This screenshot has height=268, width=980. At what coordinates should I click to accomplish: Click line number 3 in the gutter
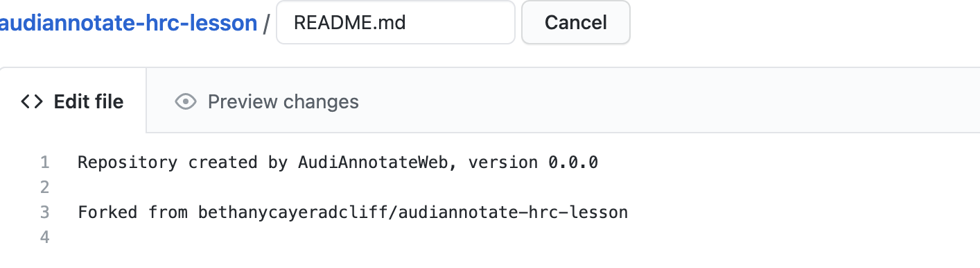(45, 212)
